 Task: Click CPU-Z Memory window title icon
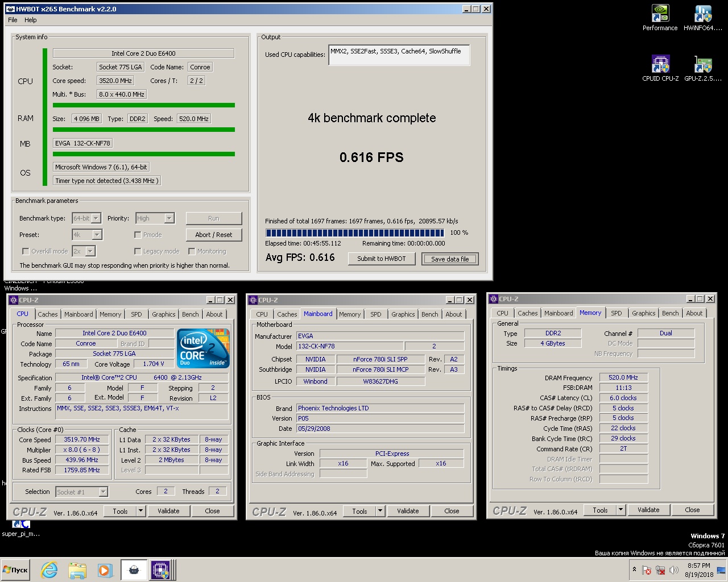(494, 298)
